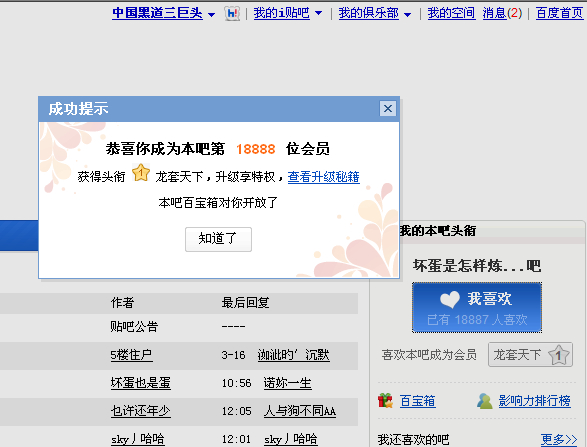Open author profile 坏蛋也是蛋
The image size is (587, 447).
point(141,383)
